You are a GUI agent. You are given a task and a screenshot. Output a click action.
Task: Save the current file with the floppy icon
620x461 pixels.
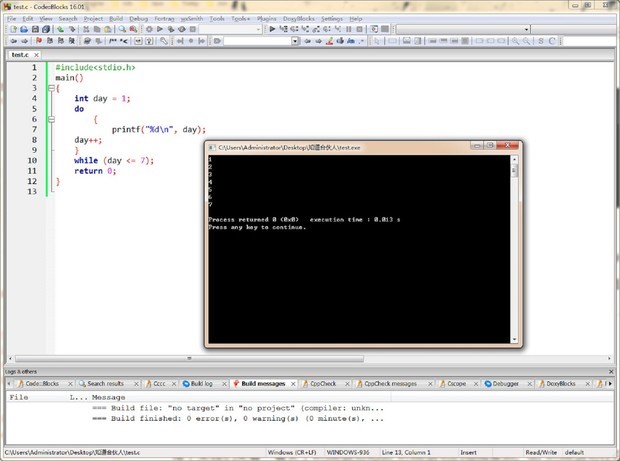click(x=35, y=29)
